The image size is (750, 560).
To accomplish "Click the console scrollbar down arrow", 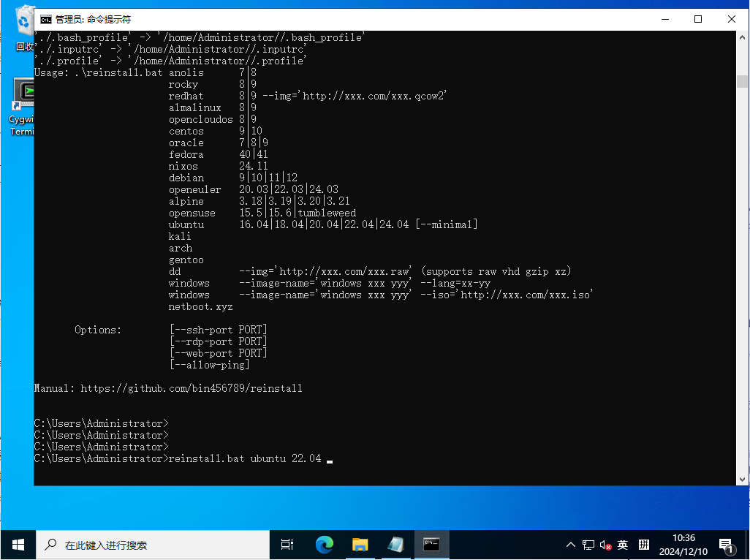I will (x=743, y=479).
